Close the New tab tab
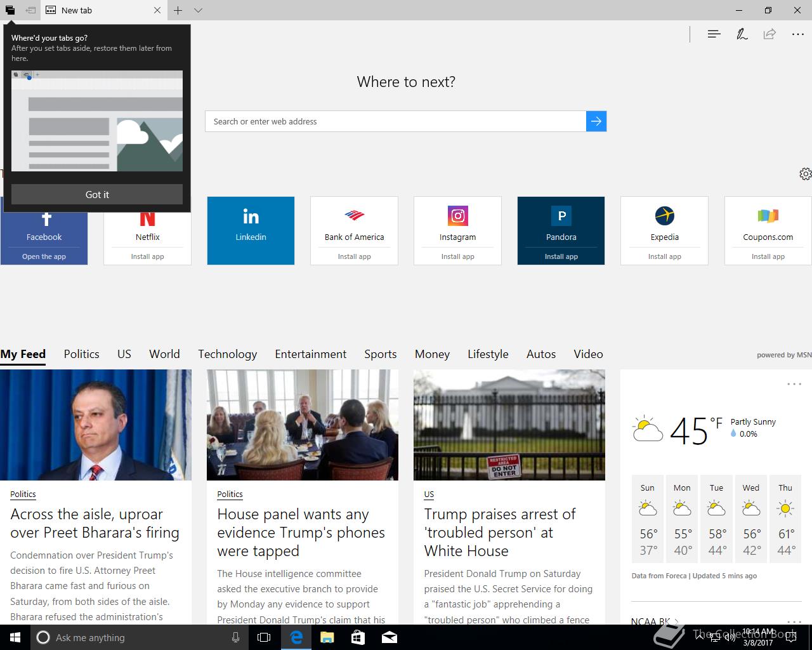Viewport: 812px width, 650px height. tap(157, 10)
